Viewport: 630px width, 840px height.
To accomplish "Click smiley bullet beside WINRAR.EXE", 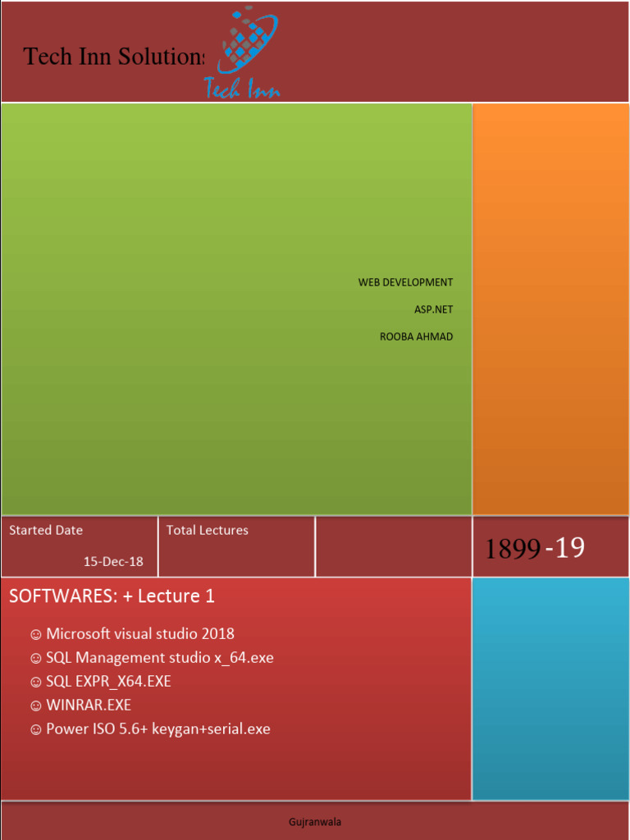I will coord(36,706).
